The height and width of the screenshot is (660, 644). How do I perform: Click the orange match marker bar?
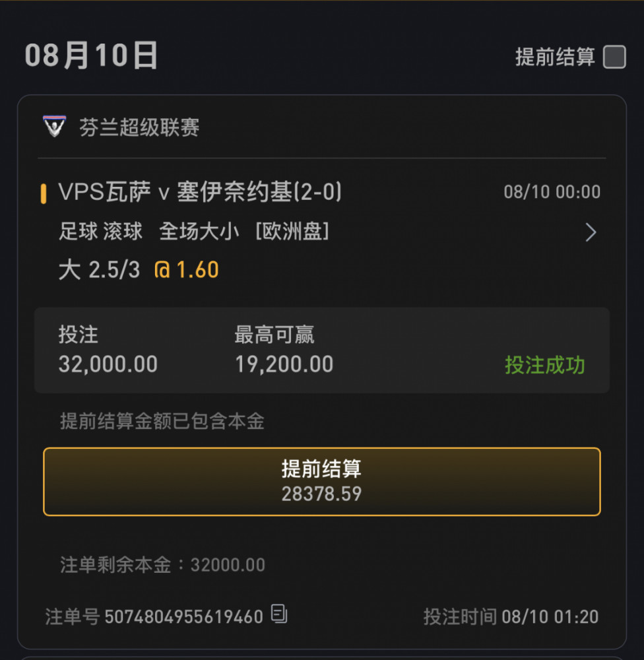pyautogui.click(x=44, y=193)
